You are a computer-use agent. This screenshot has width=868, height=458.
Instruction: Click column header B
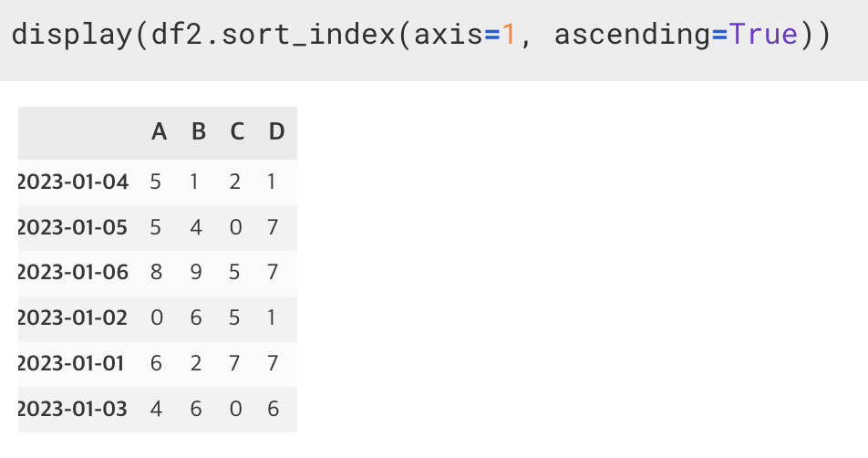coord(199,131)
